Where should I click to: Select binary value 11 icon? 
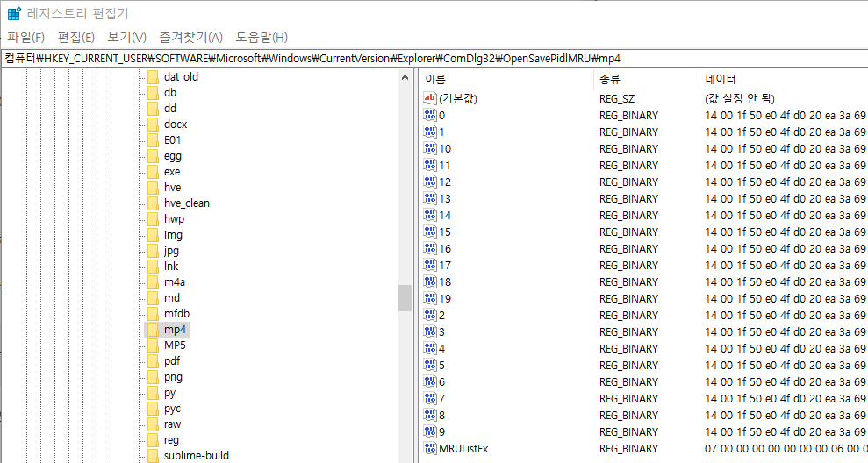pyautogui.click(x=430, y=165)
